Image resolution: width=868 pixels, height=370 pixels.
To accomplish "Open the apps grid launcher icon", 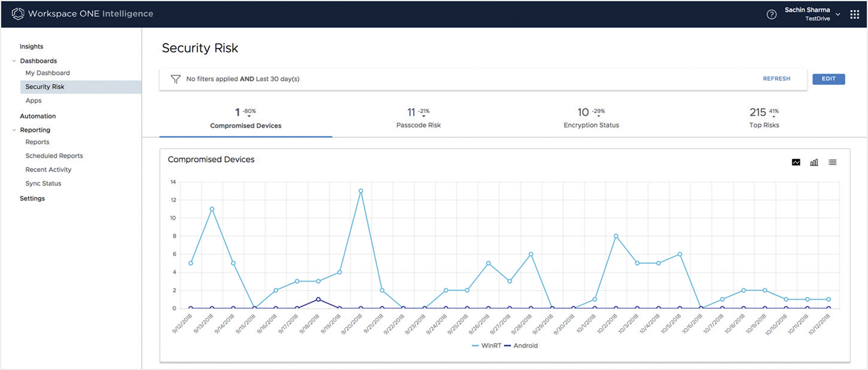I will point(854,15).
